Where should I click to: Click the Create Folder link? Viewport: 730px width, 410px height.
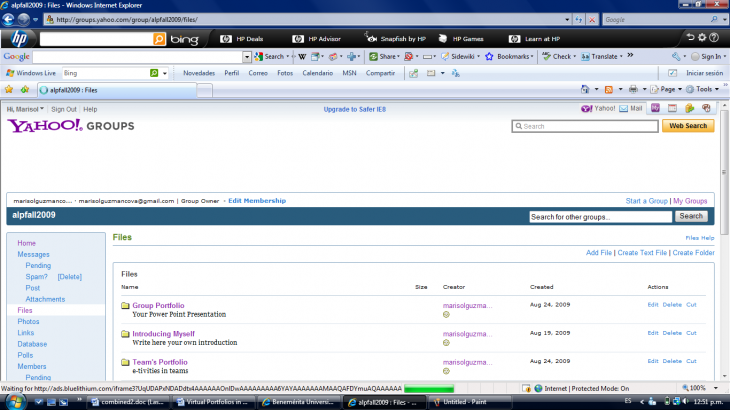[693, 253]
